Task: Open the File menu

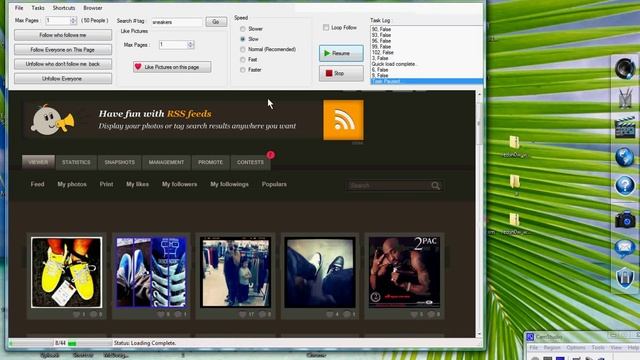Action: (x=19, y=8)
